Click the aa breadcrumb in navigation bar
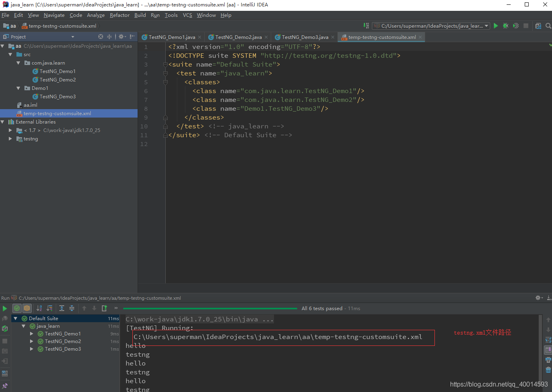The image size is (552, 392). (10, 26)
